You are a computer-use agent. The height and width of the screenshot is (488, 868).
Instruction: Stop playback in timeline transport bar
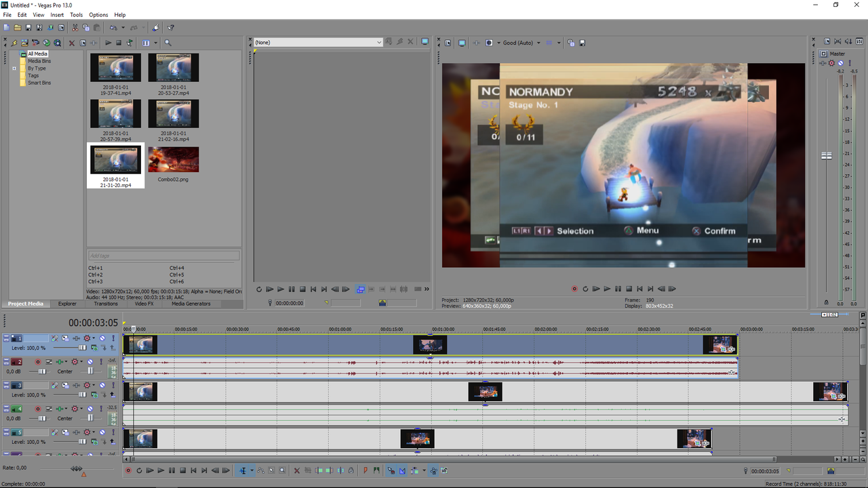[182, 470]
